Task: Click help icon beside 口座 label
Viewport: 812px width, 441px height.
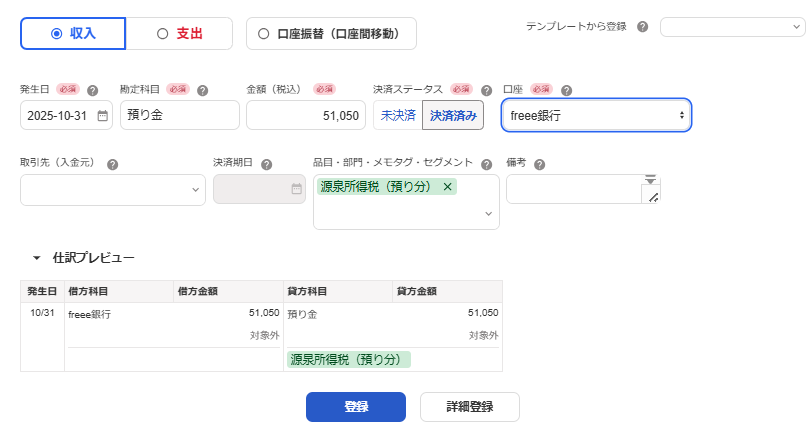Action: tap(567, 91)
